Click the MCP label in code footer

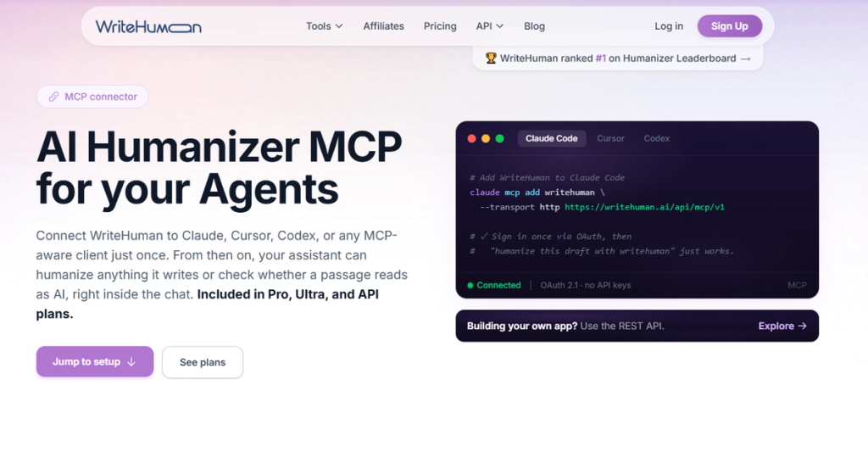pos(797,285)
